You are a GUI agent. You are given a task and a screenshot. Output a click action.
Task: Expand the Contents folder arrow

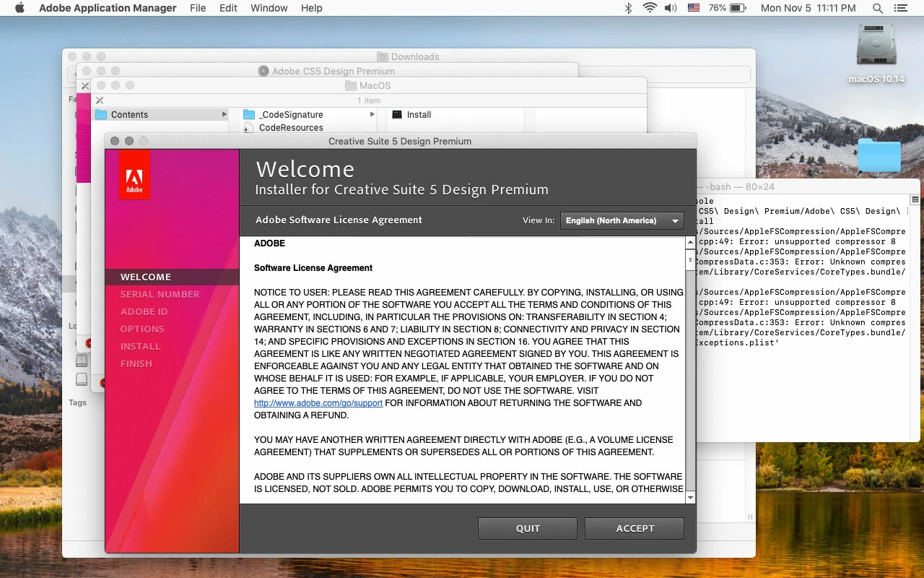(x=225, y=115)
